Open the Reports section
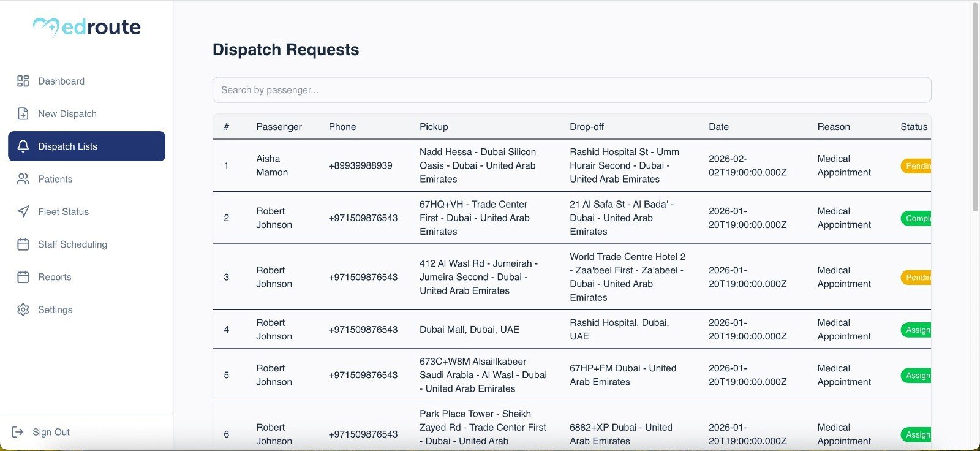 pyautogui.click(x=86, y=277)
